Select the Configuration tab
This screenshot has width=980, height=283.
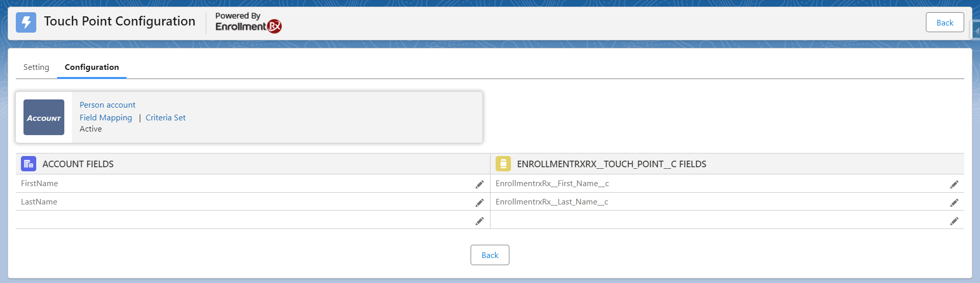click(92, 67)
